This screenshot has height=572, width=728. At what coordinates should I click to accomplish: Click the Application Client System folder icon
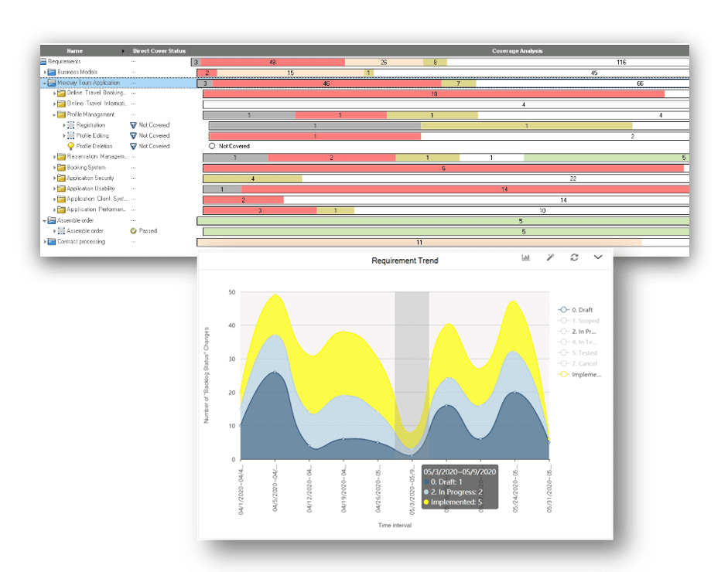point(61,199)
